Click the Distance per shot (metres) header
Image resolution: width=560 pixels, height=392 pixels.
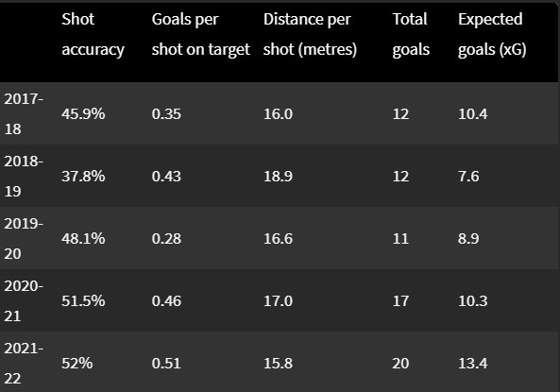[310, 35]
